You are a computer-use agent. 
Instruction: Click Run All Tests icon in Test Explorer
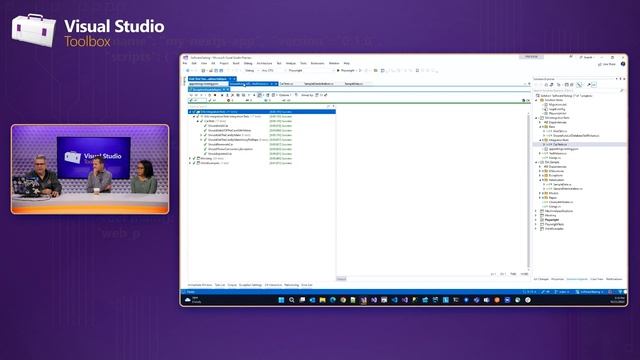(x=191, y=95)
